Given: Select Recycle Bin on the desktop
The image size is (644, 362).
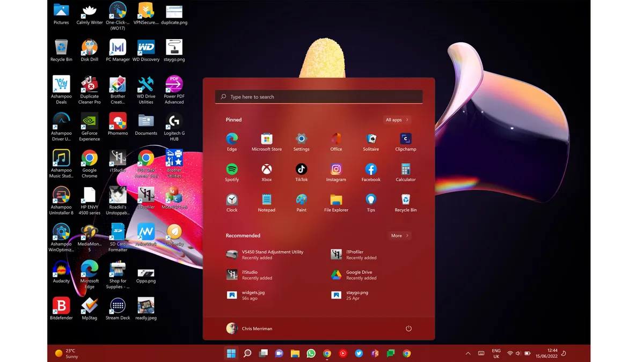Looking at the screenshot, I should tap(61, 51).
